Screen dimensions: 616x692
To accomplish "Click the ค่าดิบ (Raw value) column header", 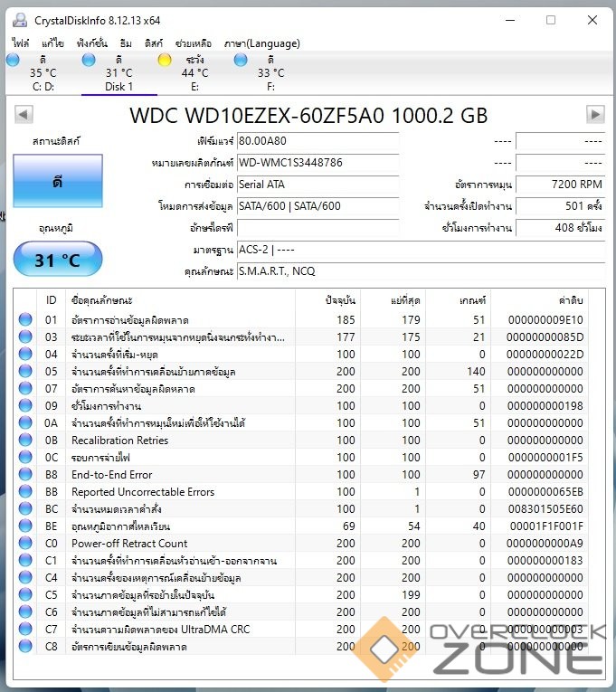I will click(x=540, y=300).
